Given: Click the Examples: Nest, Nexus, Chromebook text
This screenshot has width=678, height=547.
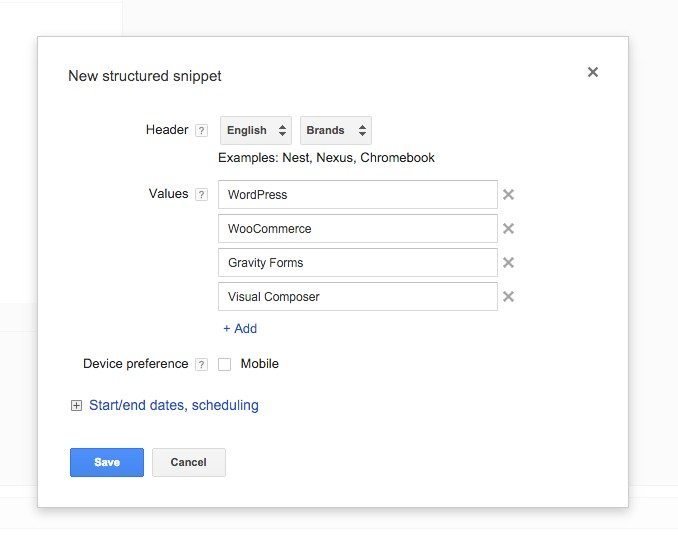Looking at the screenshot, I should [326, 158].
